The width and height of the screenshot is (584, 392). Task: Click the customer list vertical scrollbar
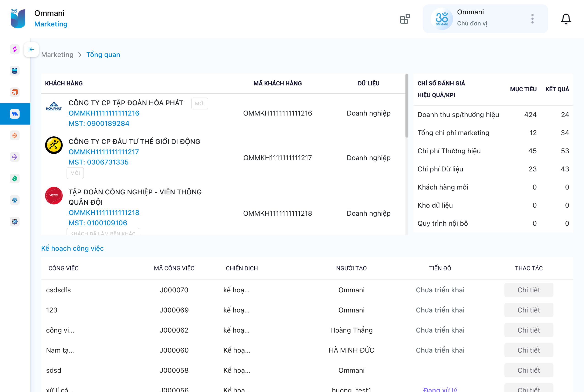(x=406, y=106)
